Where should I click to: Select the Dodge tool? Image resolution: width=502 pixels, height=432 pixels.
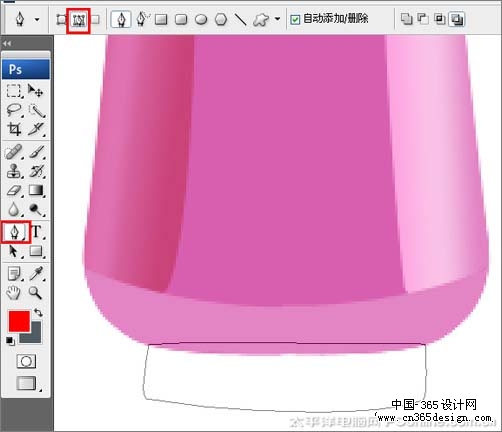[36, 209]
